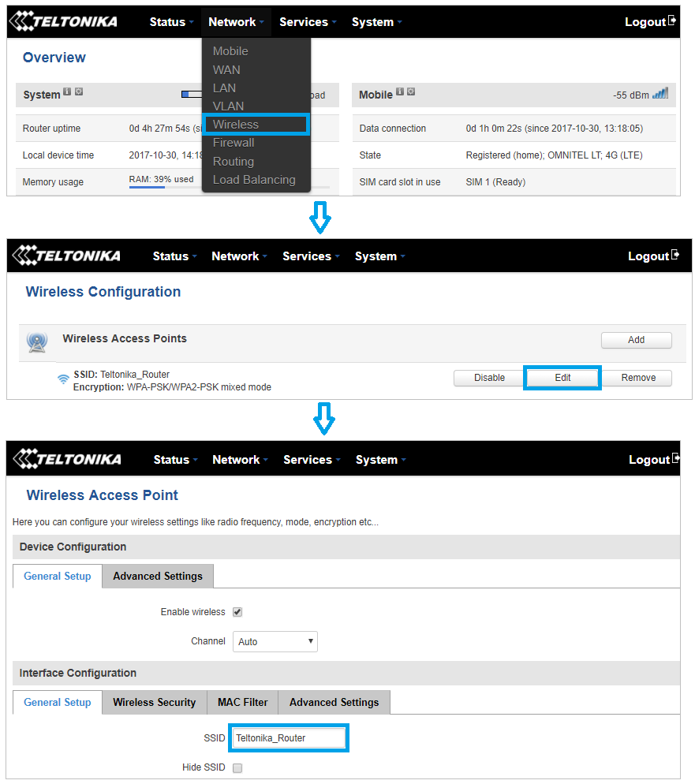Click the Wi-Fi icon beside Teltonika_Router SSID

point(62,379)
